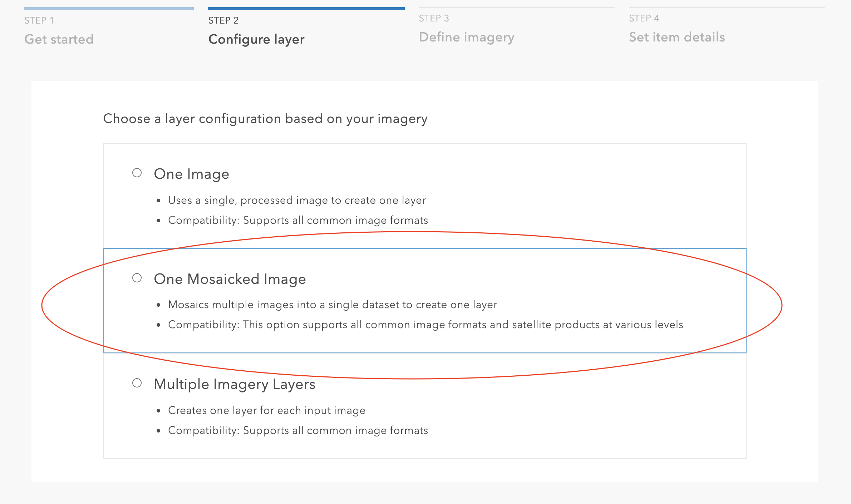Click the One Image option label

[x=191, y=174]
